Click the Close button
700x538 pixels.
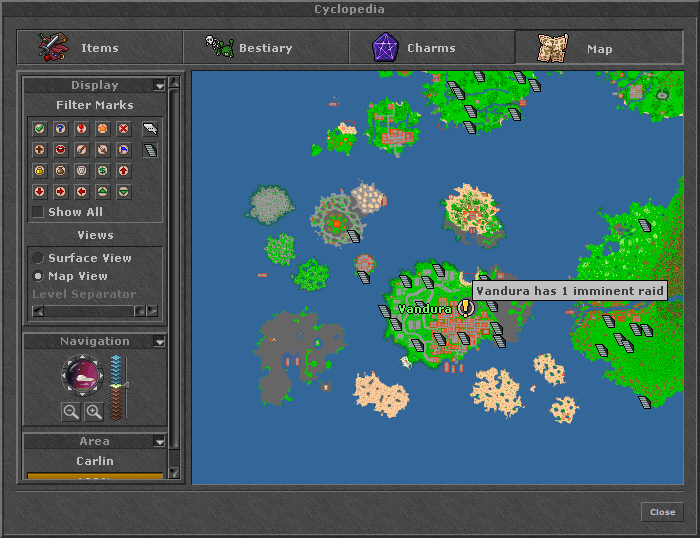[662, 512]
